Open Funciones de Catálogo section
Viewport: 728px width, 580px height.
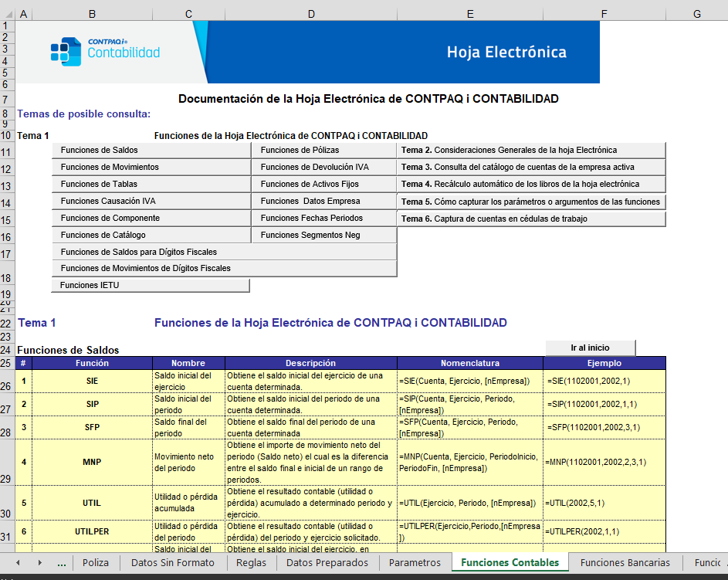pos(151,235)
